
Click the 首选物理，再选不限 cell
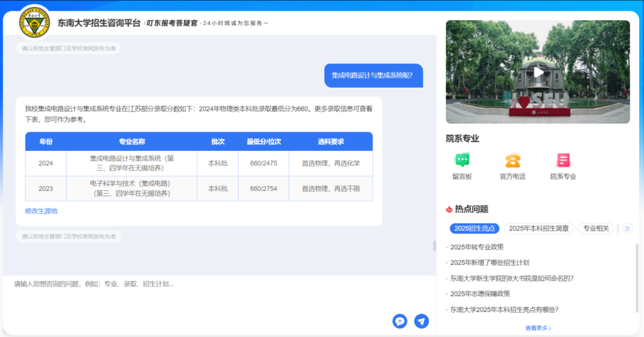click(x=330, y=188)
